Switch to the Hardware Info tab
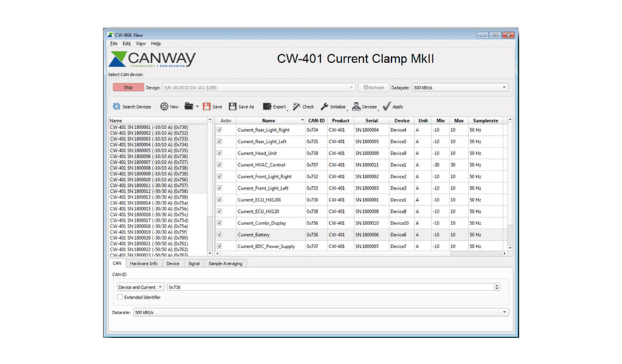The image size is (622, 364). click(143, 263)
